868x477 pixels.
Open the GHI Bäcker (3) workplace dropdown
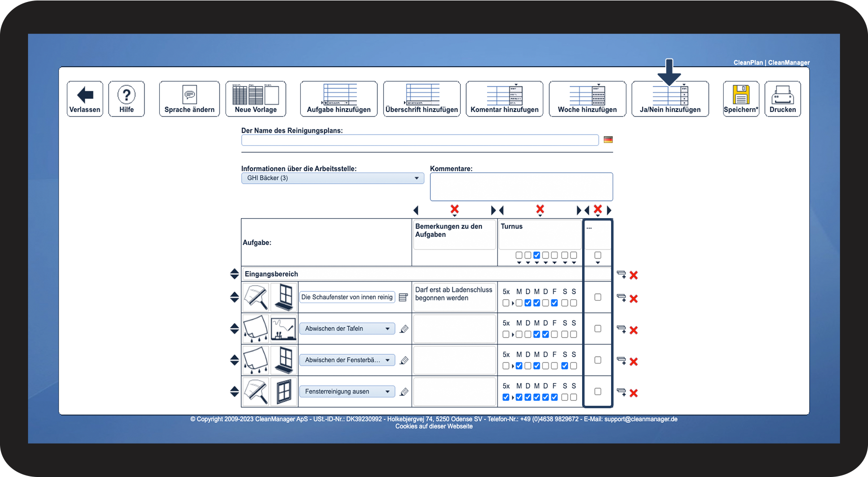[333, 178]
